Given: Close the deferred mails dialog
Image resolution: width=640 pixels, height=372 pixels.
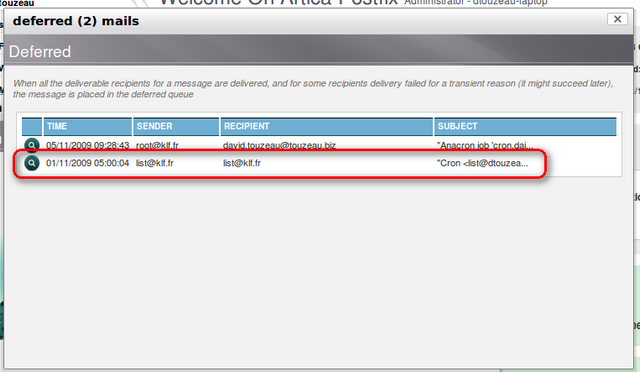Looking at the screenshot, I should [x=617, y=19].
